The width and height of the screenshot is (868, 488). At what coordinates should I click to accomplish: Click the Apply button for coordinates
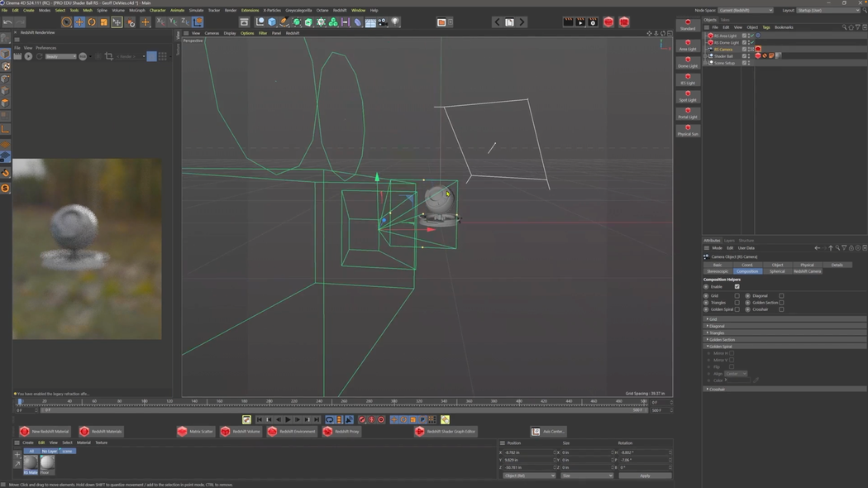click(x=645, y=476)
